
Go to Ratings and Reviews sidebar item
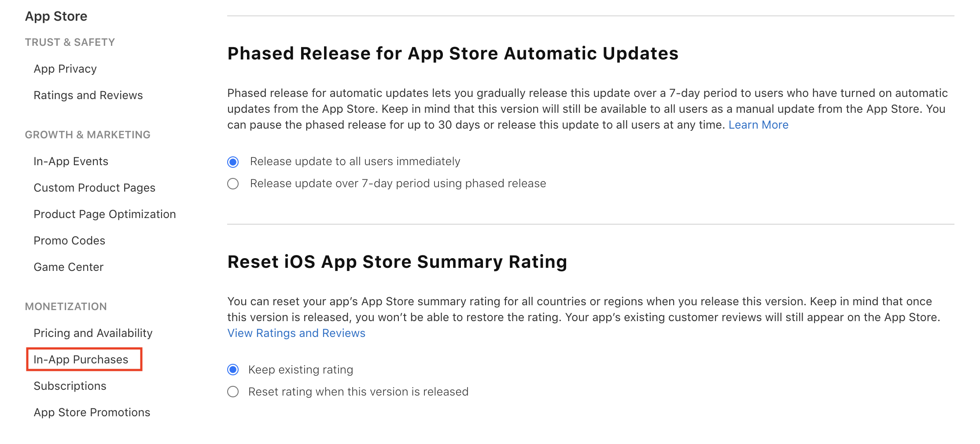[88, 95]
